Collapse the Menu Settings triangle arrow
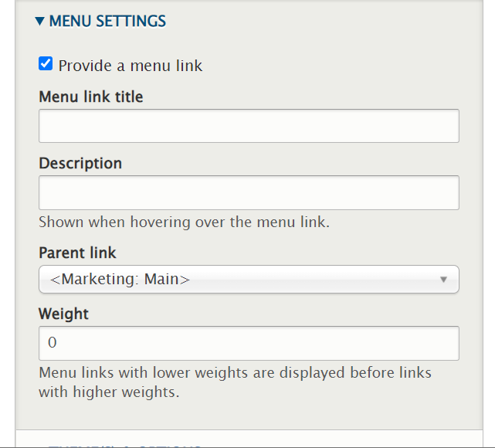 [40, 22]
